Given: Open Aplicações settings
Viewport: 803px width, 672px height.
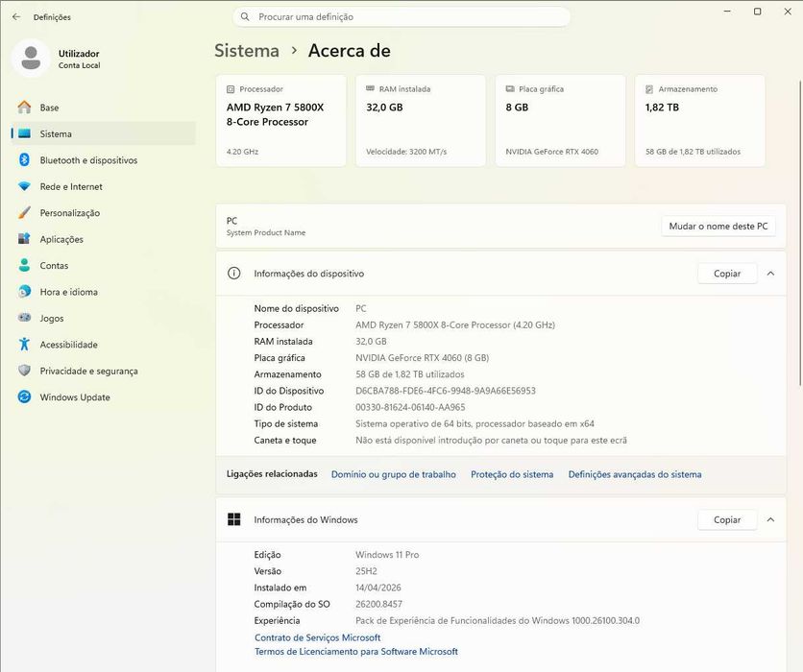Looking at the screenshot, I should coord(103,239).
